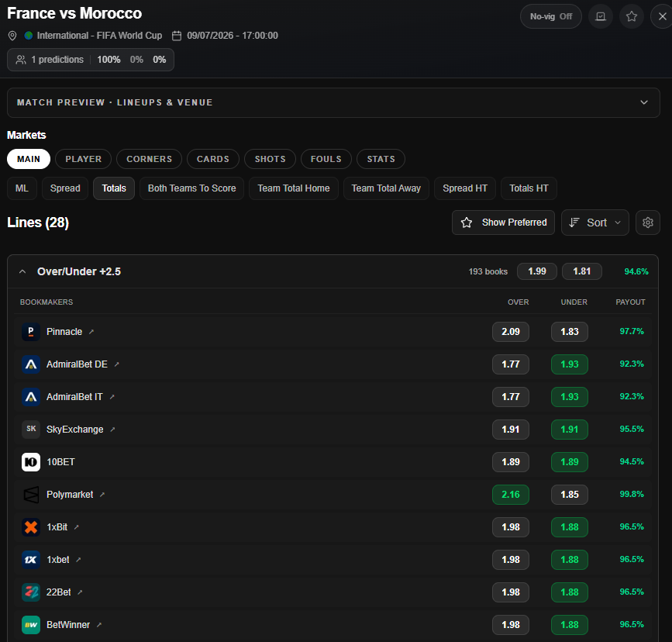Click the 10BET logo icon
The image size is (672, 642).
pos(31,462)
